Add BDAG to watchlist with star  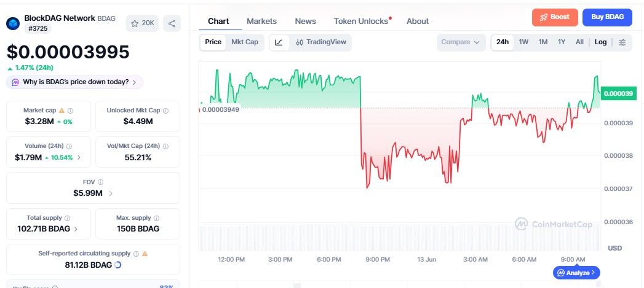[142, 23]
